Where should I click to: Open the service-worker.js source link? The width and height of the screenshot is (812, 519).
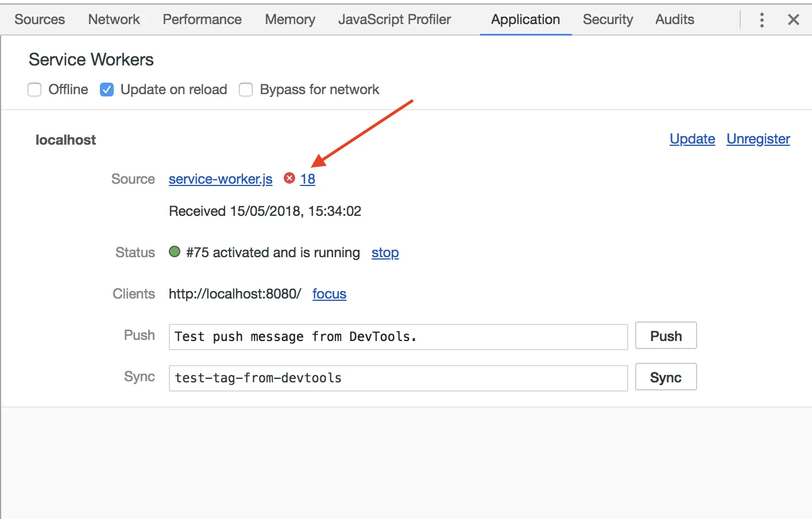click(x=221, y=179)
